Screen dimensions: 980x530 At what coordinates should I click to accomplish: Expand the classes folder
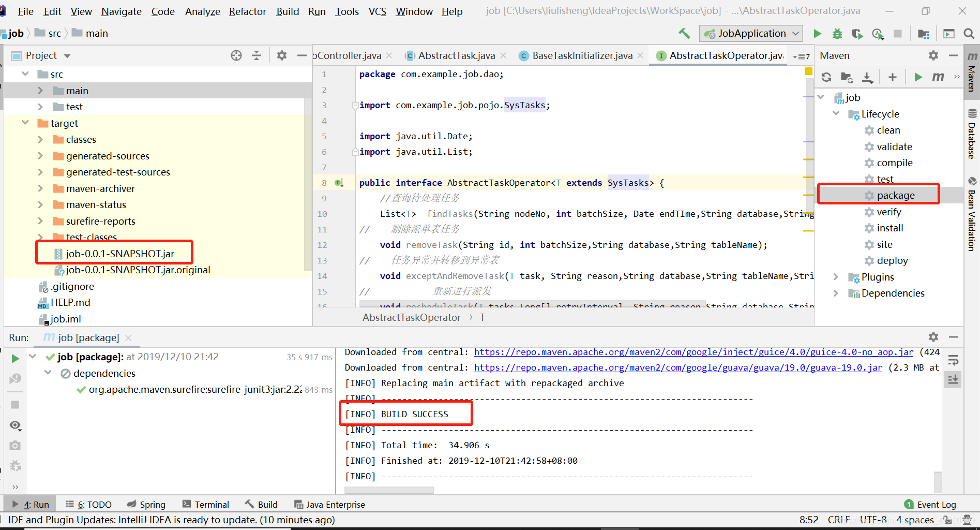pos(40,139)
